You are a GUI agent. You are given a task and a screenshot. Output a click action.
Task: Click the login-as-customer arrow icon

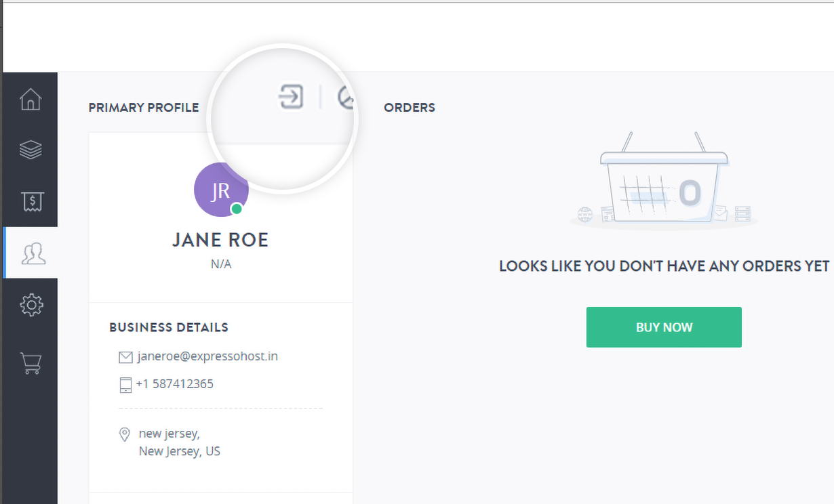[x=291, y=97]
